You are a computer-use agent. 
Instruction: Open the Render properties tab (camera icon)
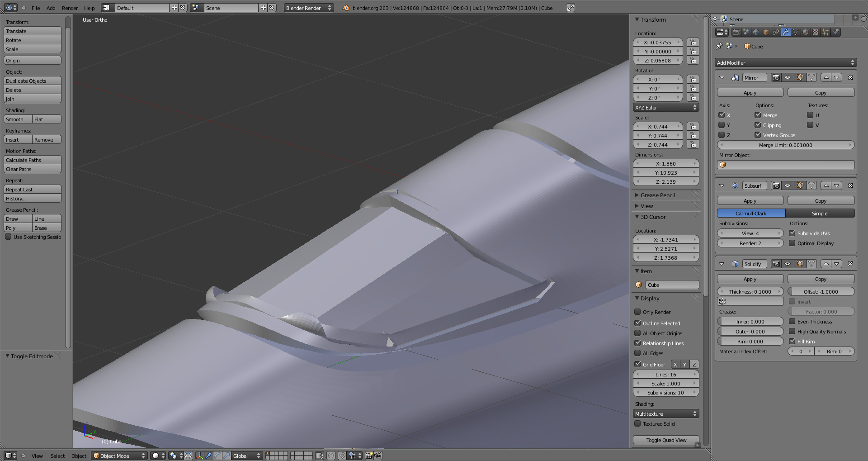coord(736,32)
